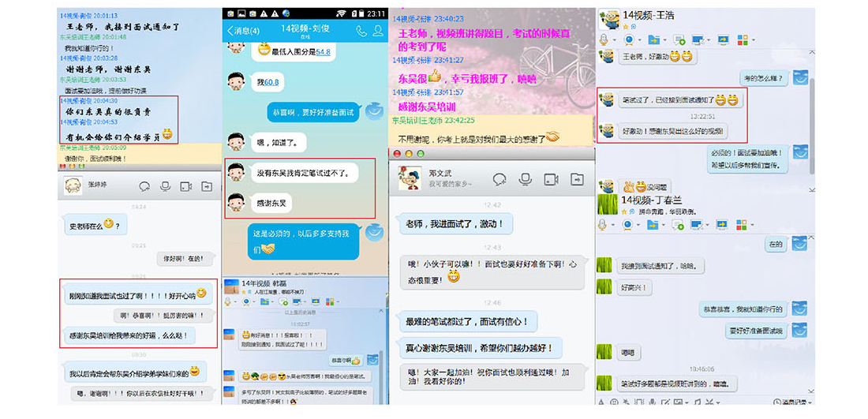Image resolution: width=868 pixels, height=419 pixels.
Task: Start video call with 郑文武
Action: pyautogui.click(x=551, y=179)
